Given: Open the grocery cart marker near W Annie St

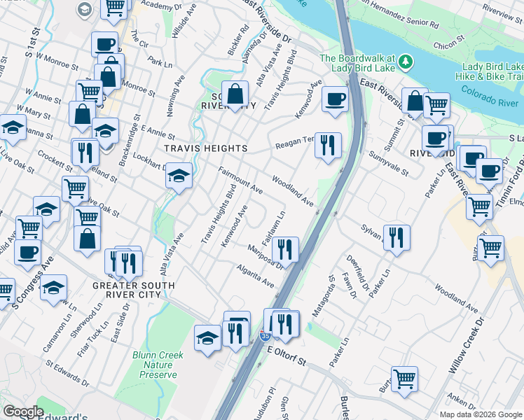Looking at the screenshot, I should [89, 92].
